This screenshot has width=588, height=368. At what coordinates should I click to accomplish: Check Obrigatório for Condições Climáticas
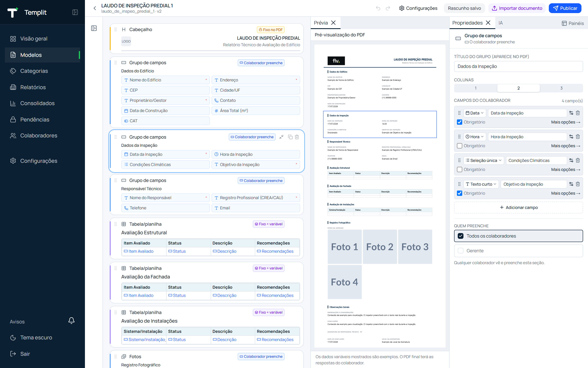click(459, 170)
